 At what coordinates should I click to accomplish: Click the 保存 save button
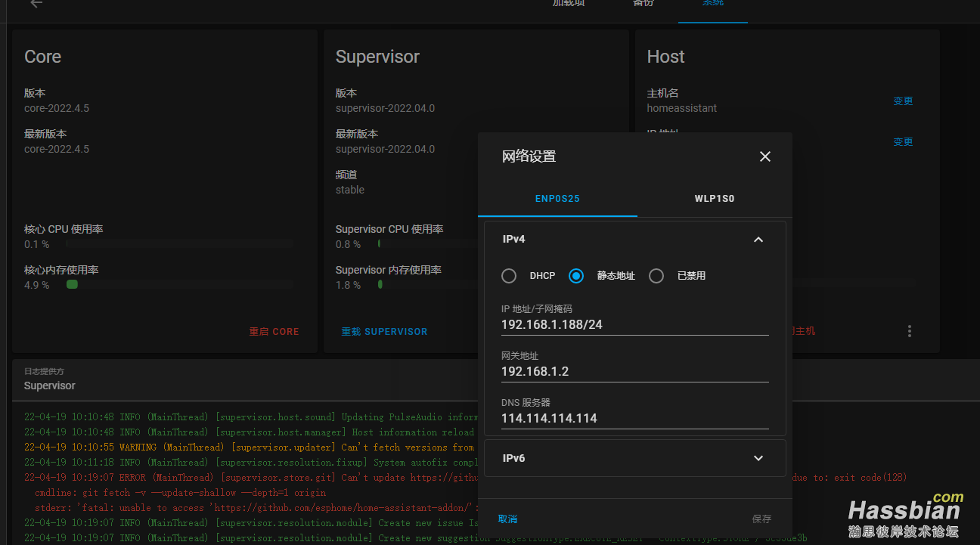point(761,519)
